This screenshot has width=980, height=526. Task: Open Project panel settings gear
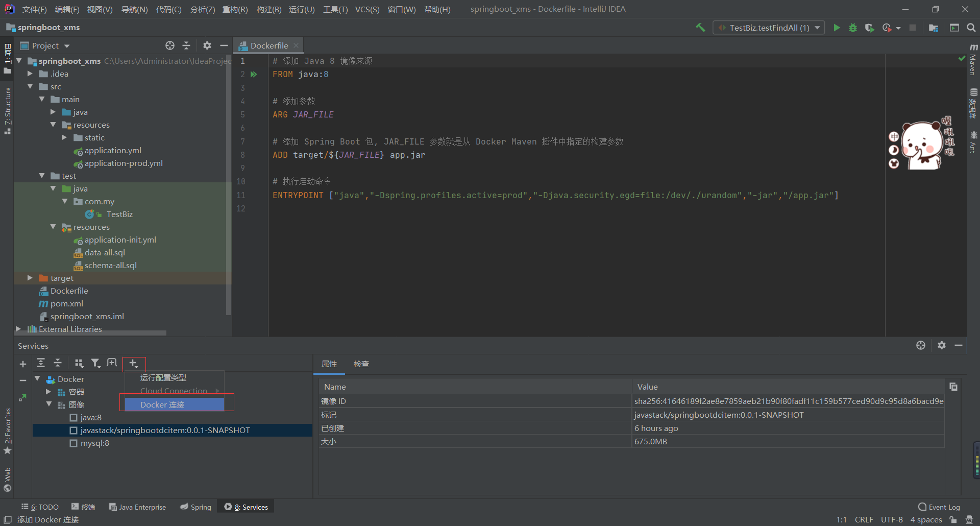(207, 45)
